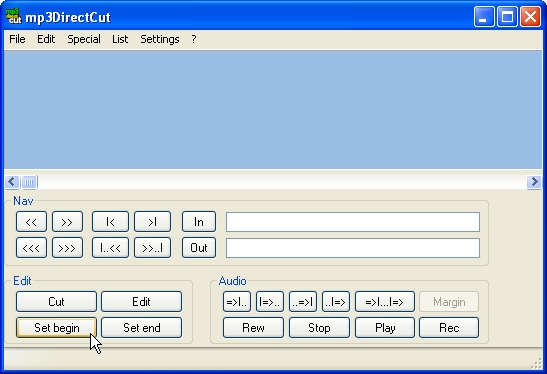Click the Set end button
Viewport: 547px width, 374px height.
tap(141, 328)
